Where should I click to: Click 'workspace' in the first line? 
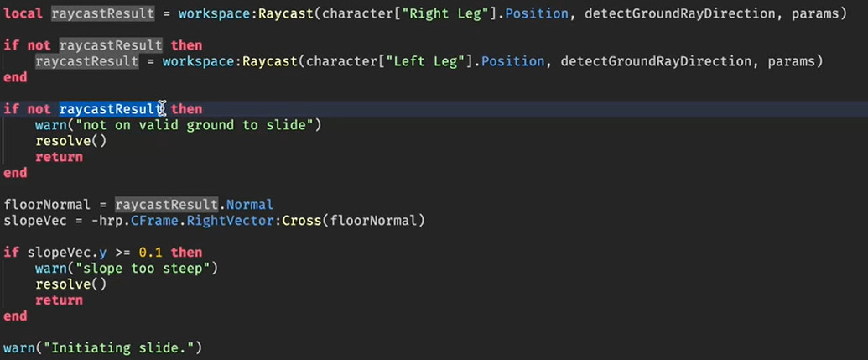pyautogui.click(x=214, y=13)
